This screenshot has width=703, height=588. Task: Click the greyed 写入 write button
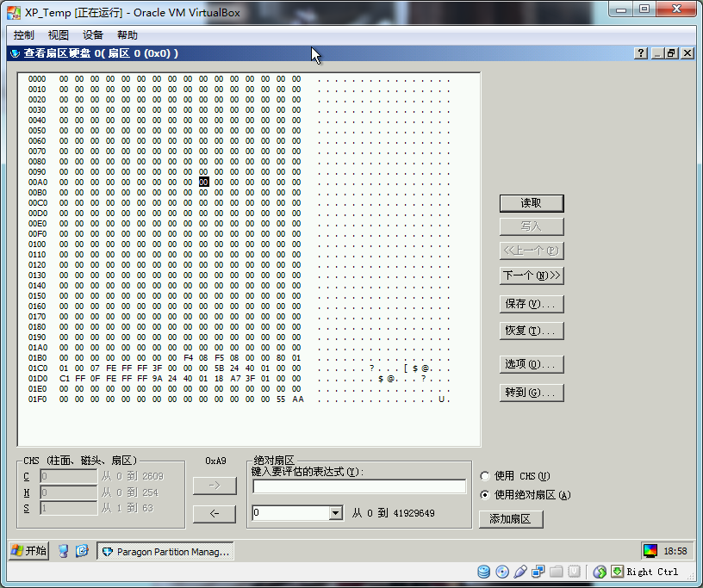click(x=532, y=226)
